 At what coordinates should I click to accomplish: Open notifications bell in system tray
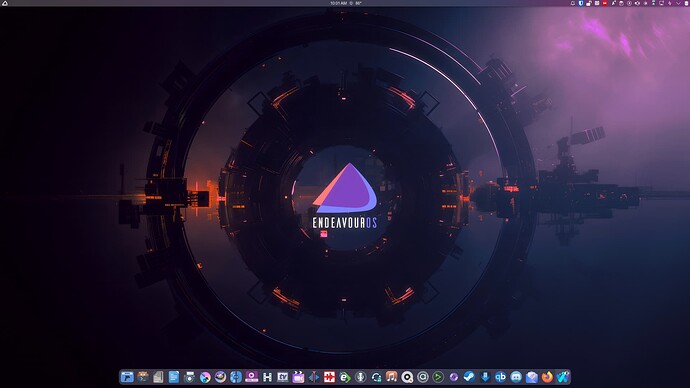click(x=573, y=3)
